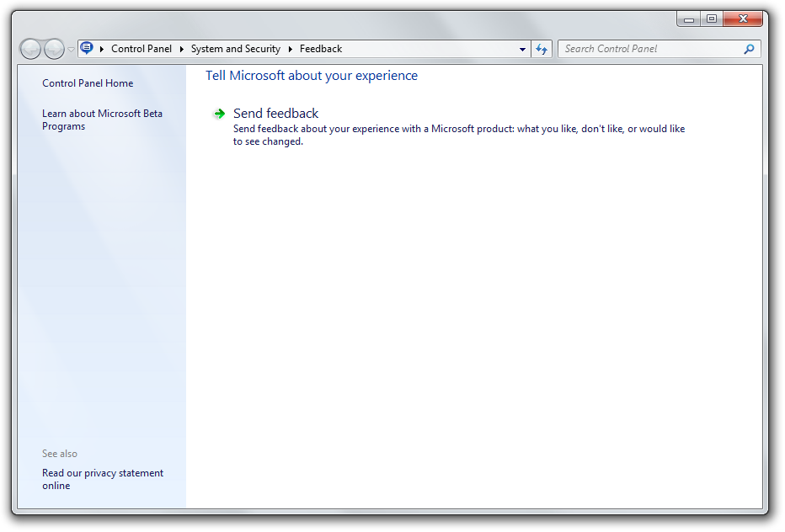Click the green Send feedback arrow
The image size is (785, 532).
coord(219,114)
